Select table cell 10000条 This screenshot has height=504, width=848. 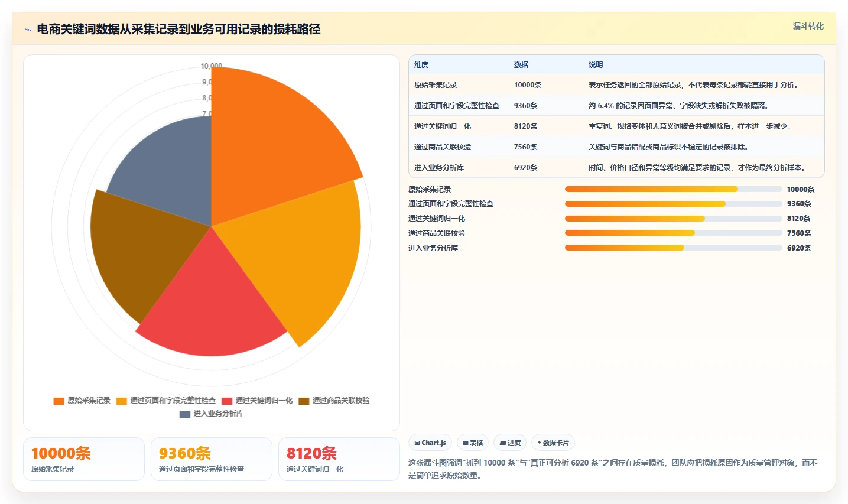[528, 85]
